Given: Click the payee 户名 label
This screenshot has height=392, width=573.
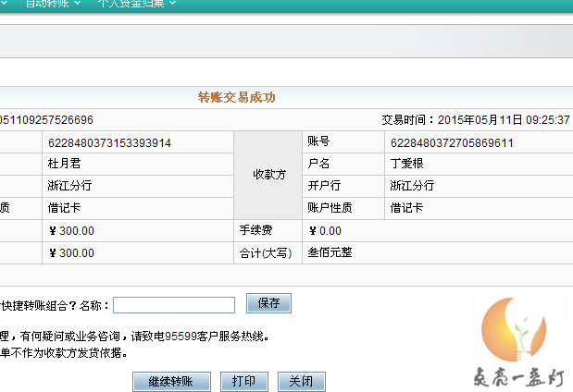Looking at the screenshot, I should pos(318,163).
